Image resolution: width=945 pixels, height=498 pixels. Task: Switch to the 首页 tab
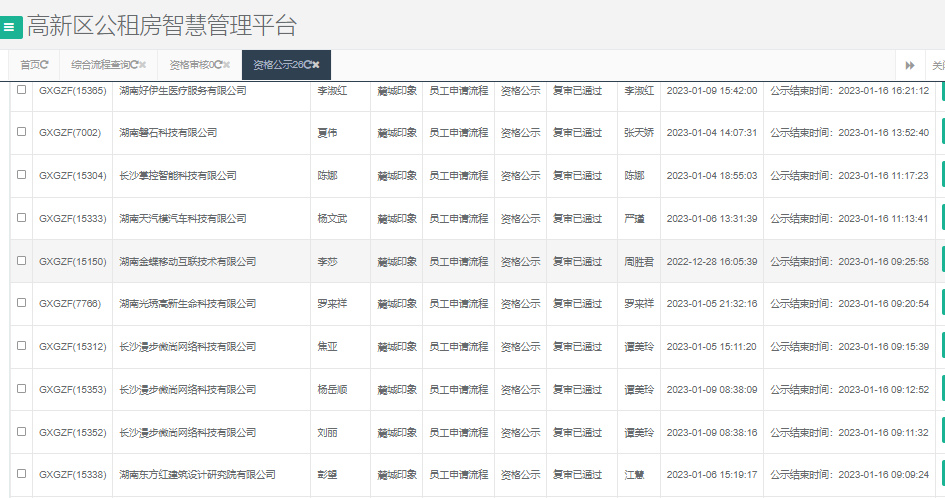point(34,65)
